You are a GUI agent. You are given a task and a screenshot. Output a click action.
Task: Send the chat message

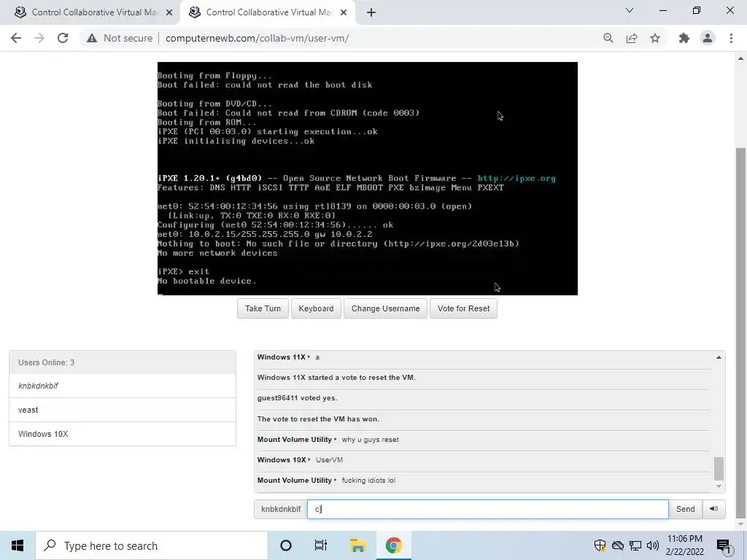685,509
